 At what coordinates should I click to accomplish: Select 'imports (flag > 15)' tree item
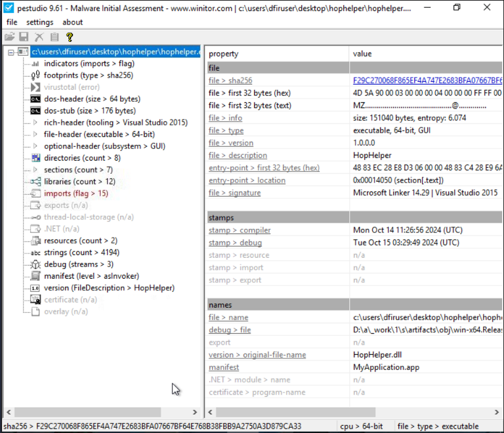click(76, 194)
